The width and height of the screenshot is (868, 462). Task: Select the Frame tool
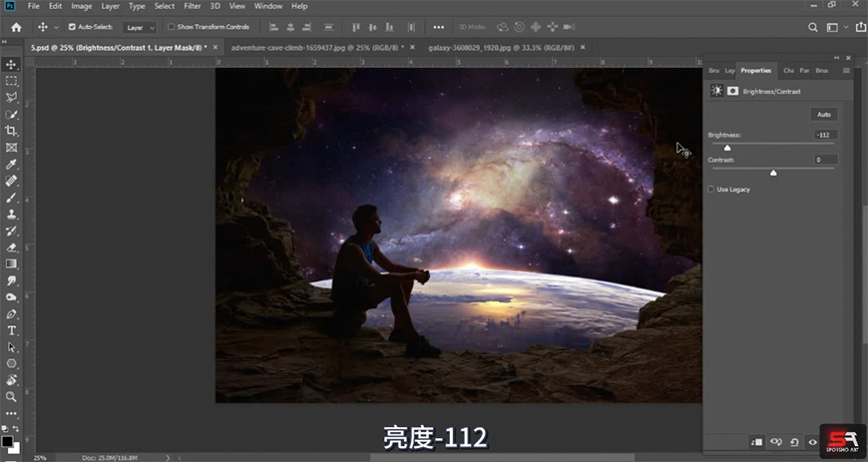[11, 148]
